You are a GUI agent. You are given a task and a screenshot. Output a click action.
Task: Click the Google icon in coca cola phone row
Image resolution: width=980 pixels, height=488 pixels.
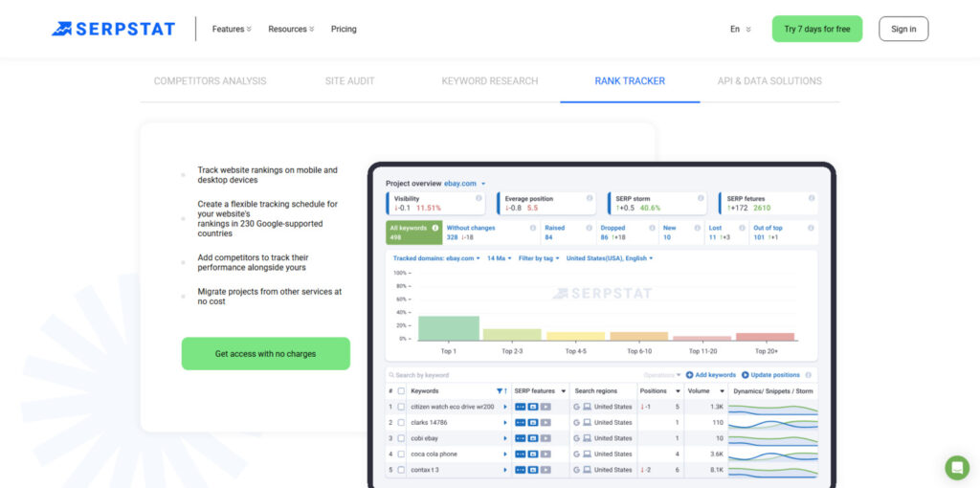(576, 455)
